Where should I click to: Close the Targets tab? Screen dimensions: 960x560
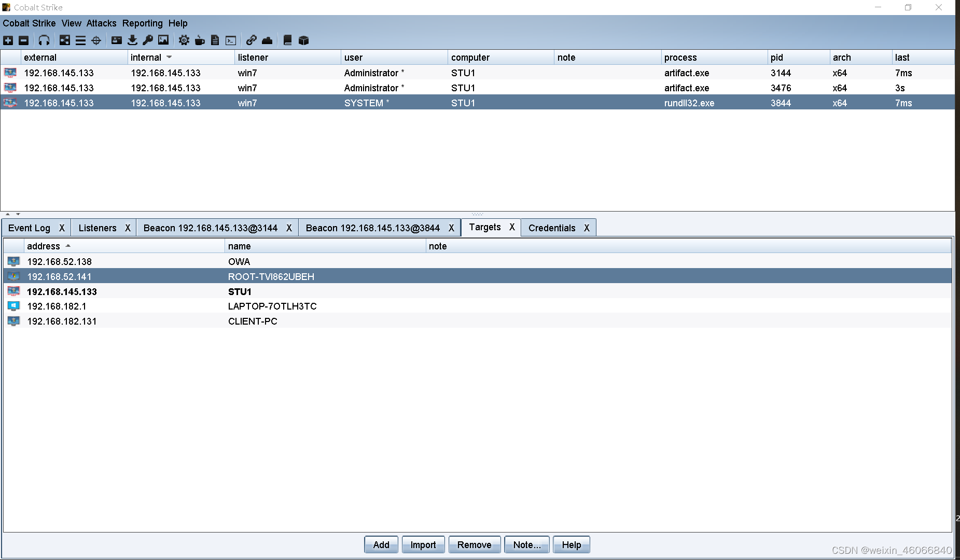point(512,227)
